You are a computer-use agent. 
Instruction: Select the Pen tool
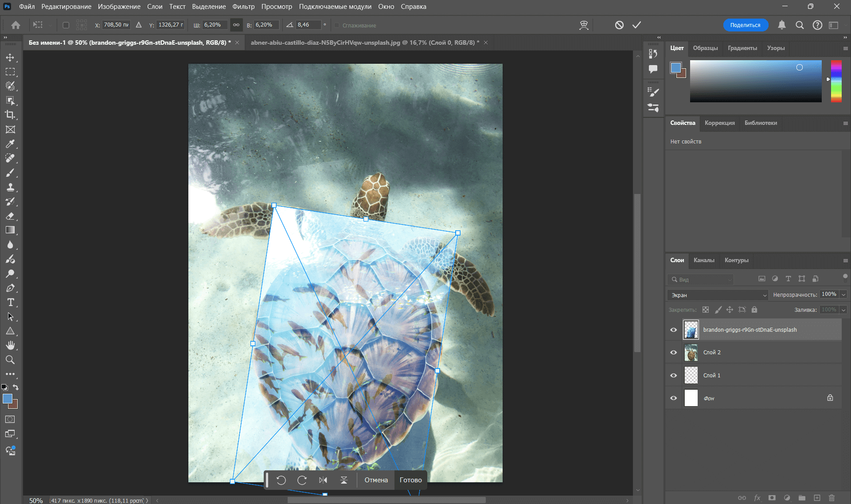coord(10,288)
